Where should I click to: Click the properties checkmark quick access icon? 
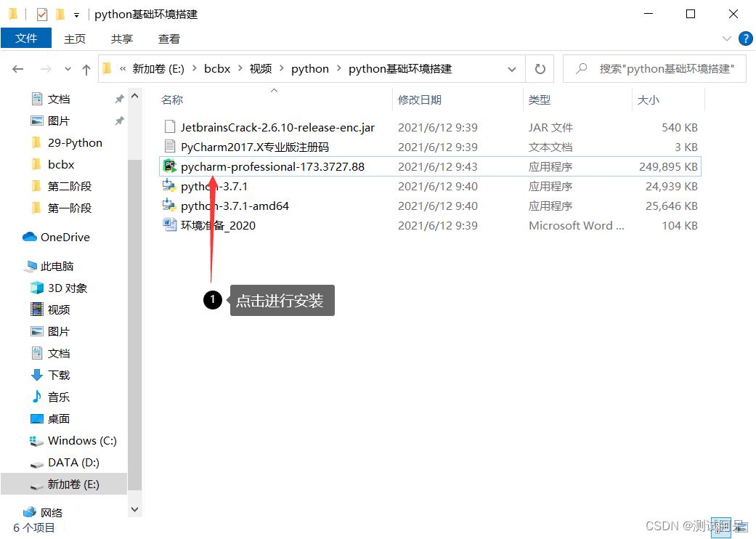tap(42, 15)
